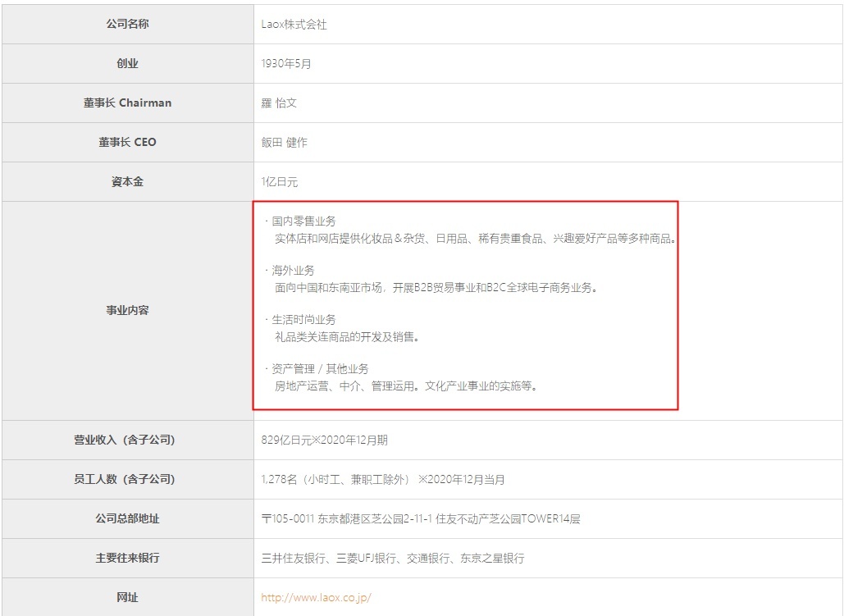Click the 海外业务 heading
The height and width of the screenshot is (616, 844).
(293, 271)
